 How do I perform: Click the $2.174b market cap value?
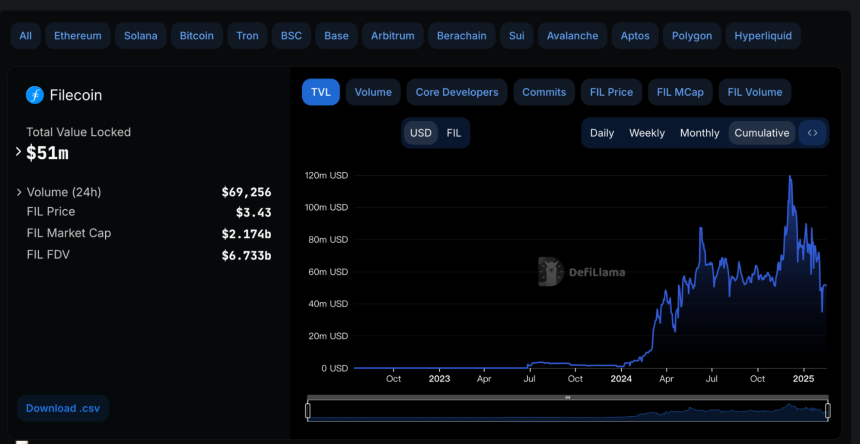click(246, 234)
